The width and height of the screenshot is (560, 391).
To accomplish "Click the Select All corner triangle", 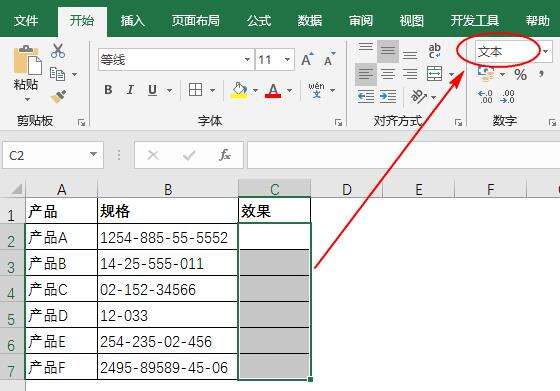I will [x=17, y=189].
